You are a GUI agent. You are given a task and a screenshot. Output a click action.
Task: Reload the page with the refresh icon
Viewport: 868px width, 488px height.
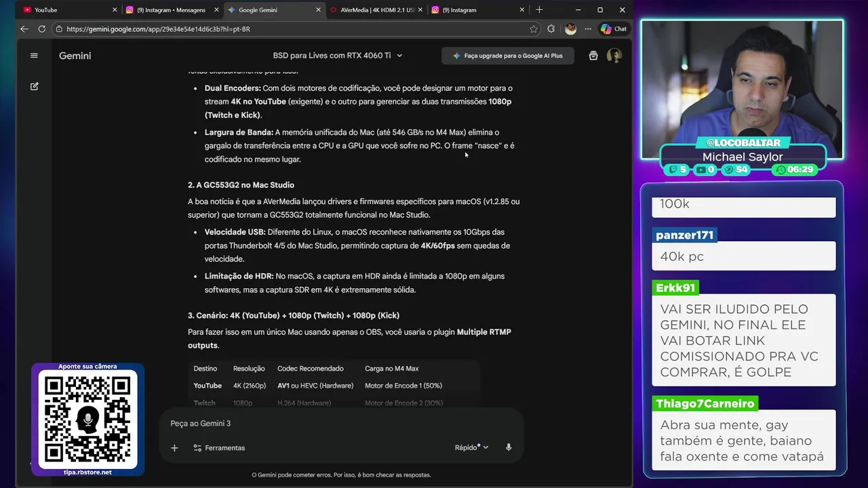pyautogui.click(x=42, y=29)
